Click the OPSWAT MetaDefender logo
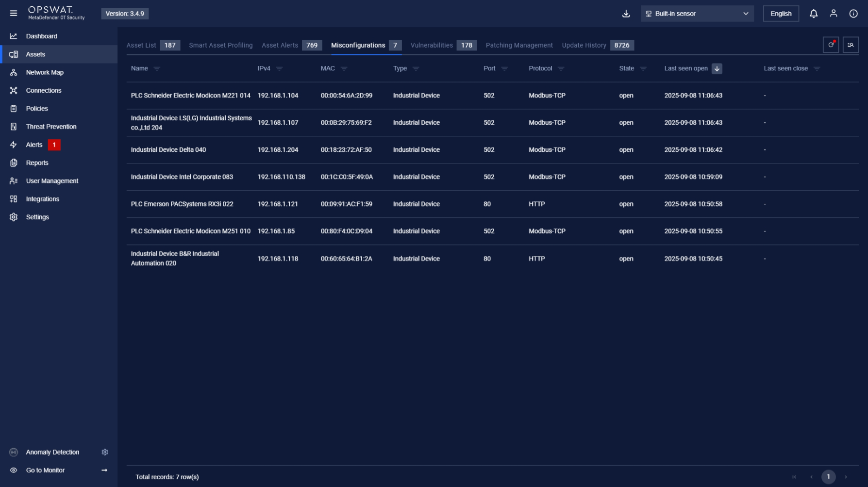Image resolution: width=868 pixels, height=487 pixels. click(56, 13)
